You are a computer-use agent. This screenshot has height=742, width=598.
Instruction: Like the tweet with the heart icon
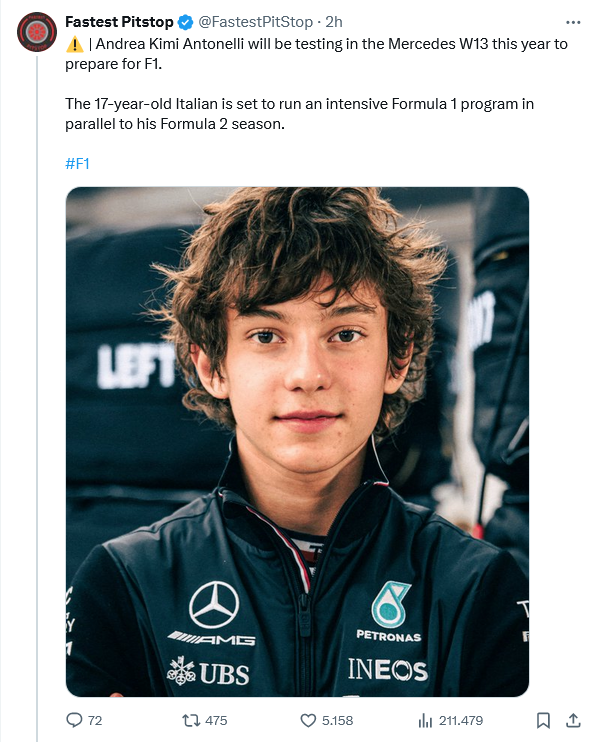308,720
